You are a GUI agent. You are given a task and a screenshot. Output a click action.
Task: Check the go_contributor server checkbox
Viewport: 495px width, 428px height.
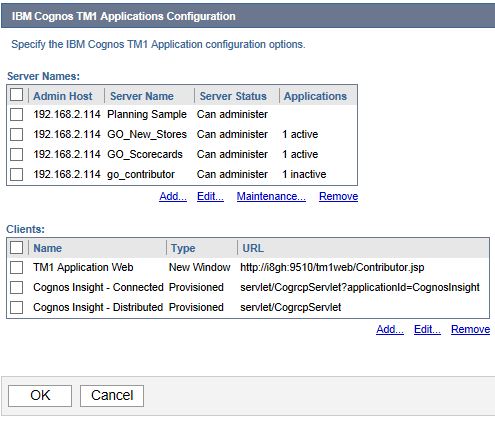pyautogui.click(x=16, y=174)
